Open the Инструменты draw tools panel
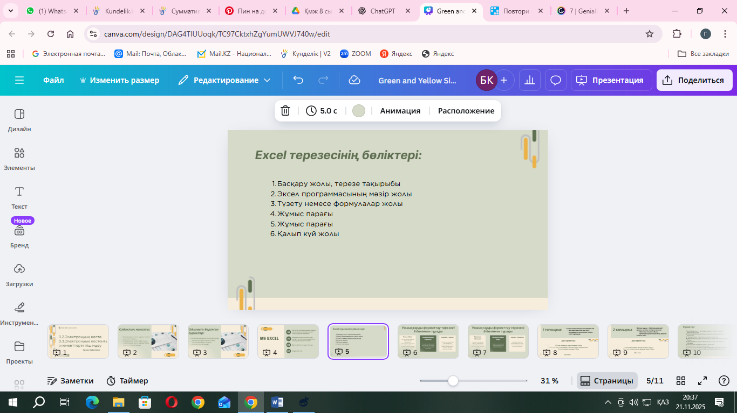The image size is (737, 413). (19, 314)
